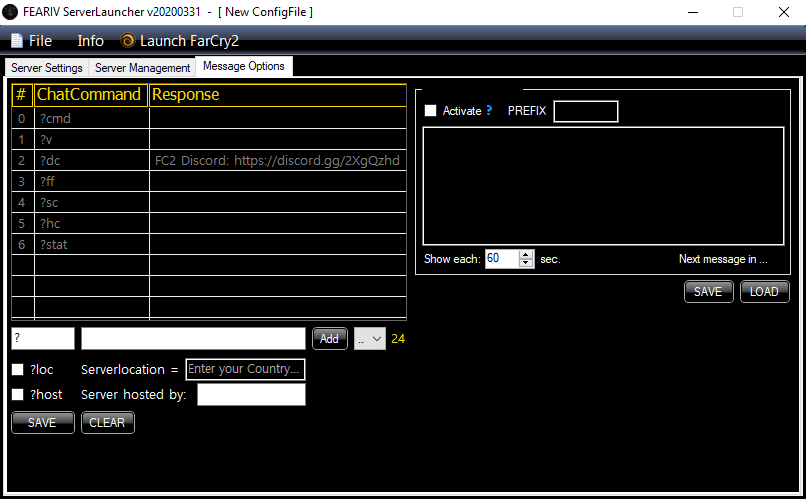
Task: Click the Add button
Action: tap(329, 339)
